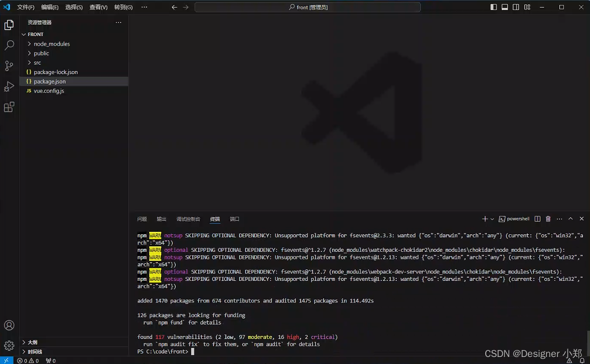
Task: Go back with the left arrow
Action: (174, 7)
